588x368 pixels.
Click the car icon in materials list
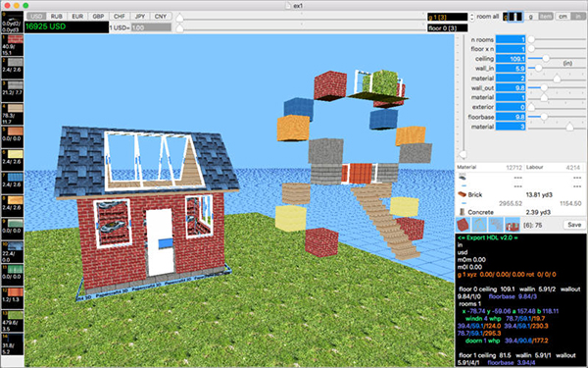click(x=462, y=177)
